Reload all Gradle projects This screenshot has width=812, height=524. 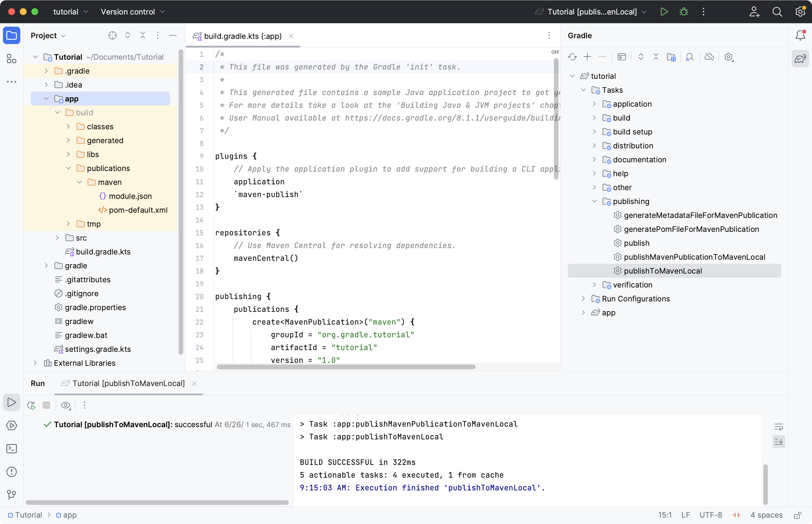(572, 57)
